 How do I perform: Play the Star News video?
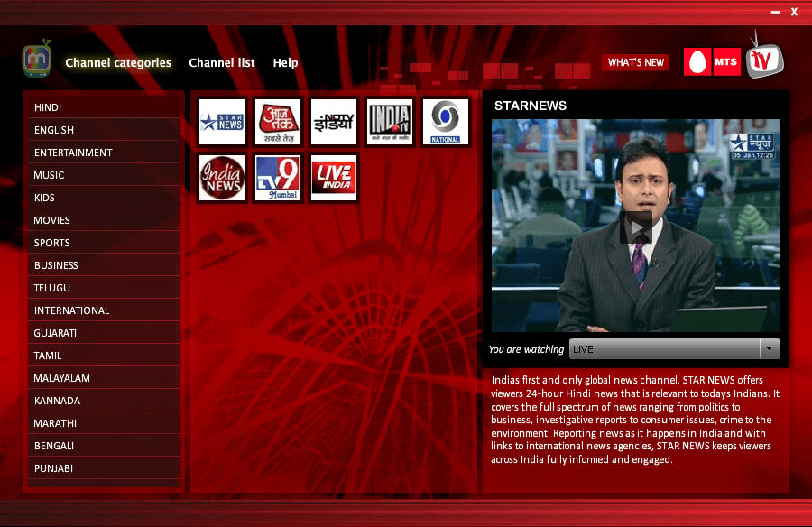(x=635, y=227)
